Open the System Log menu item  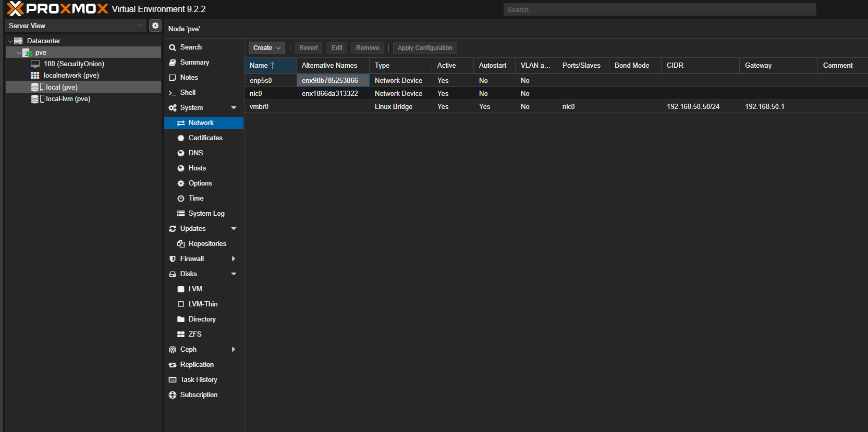click(204, 214)
